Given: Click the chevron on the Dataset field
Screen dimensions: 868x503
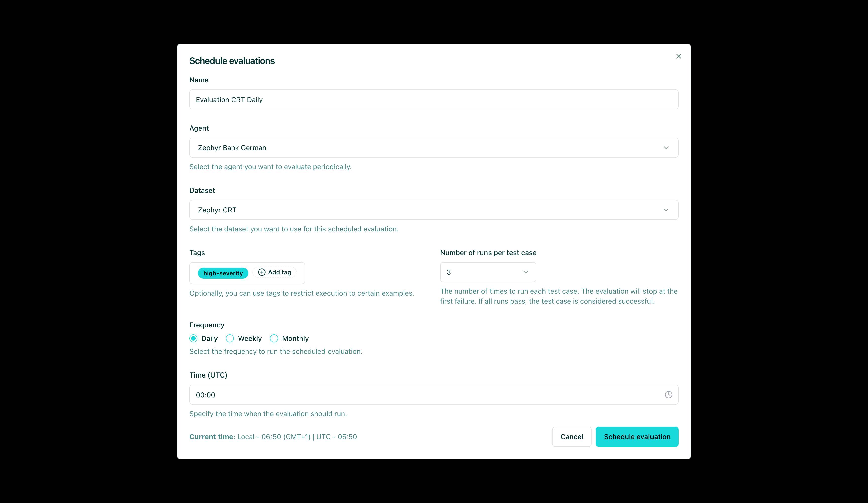Looking at the screenshot, I should point(666,210).
